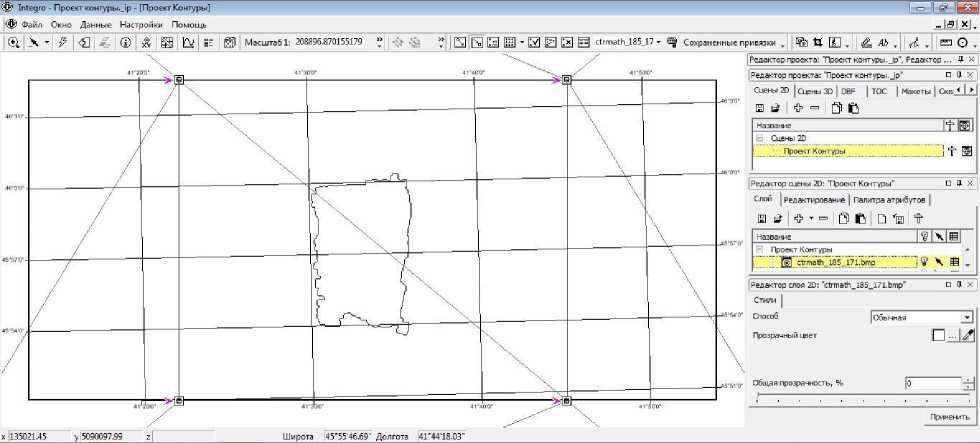Collapse Проект Контуры node in layer list

click(760, 249)
